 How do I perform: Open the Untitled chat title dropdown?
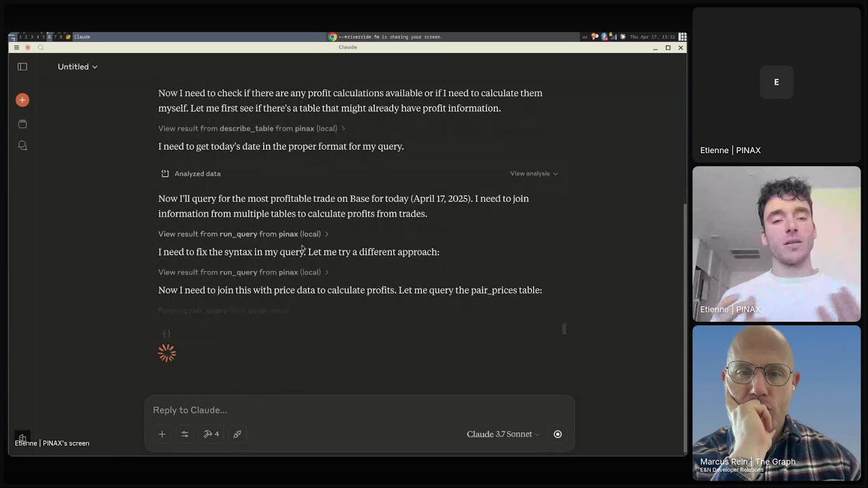coord(78,66)
